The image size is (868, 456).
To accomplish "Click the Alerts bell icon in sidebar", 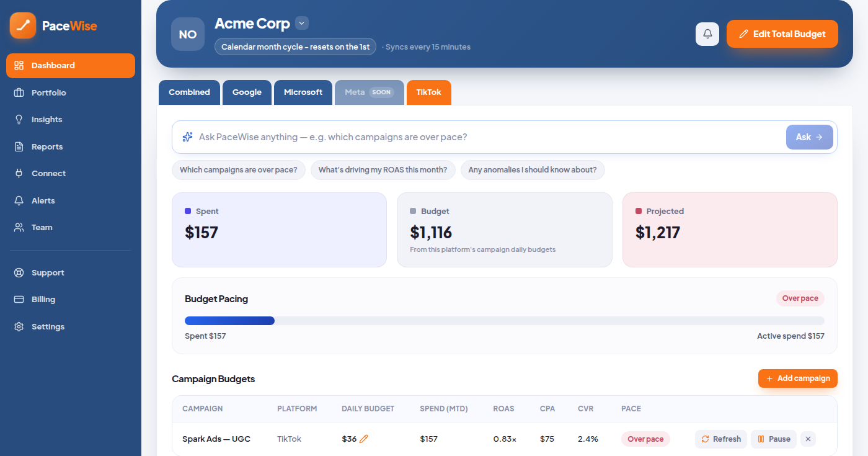I will 19,201.
